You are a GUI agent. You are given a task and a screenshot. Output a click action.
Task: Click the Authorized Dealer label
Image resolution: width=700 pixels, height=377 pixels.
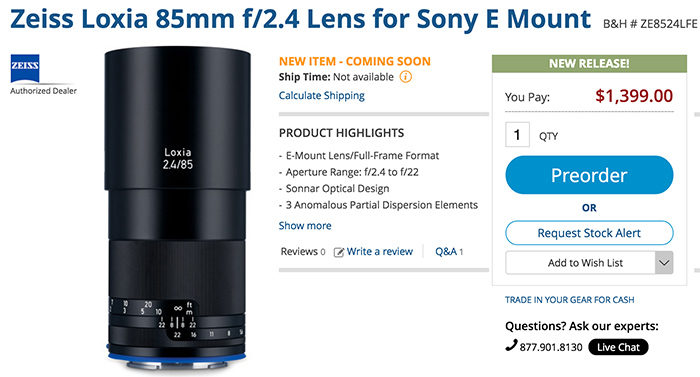tap(43, 91)
